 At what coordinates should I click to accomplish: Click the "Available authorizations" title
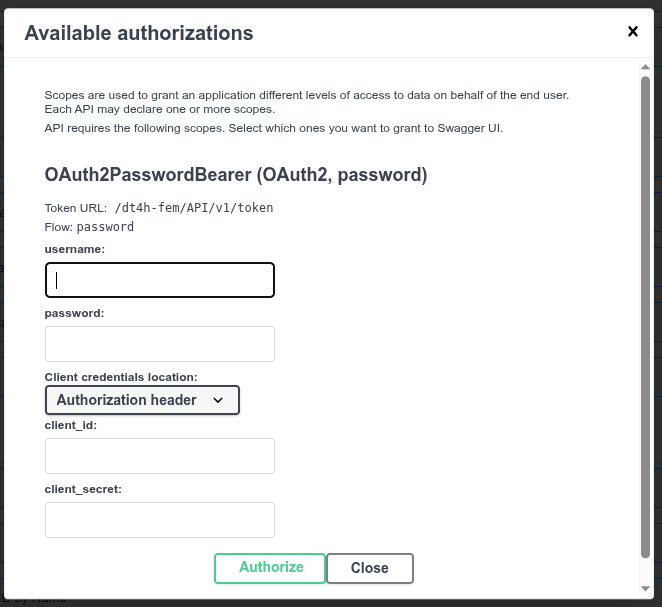pyautogui.click(x=139, y=33)
